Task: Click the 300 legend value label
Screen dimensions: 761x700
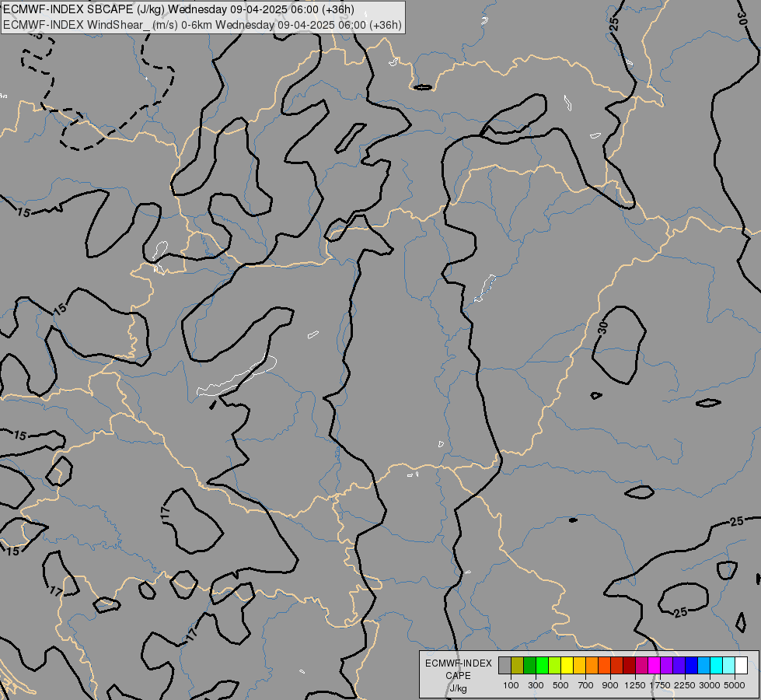Action: [x=536, y=685]
